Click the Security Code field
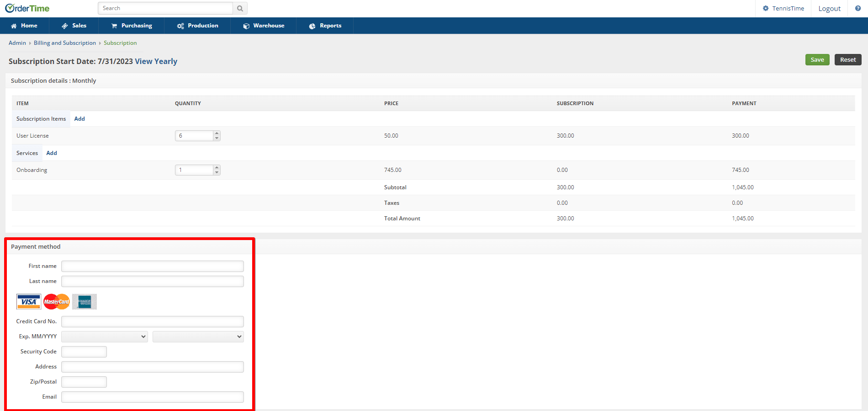The height and width of the screenshot is (411, 868). tap(84, 352)
